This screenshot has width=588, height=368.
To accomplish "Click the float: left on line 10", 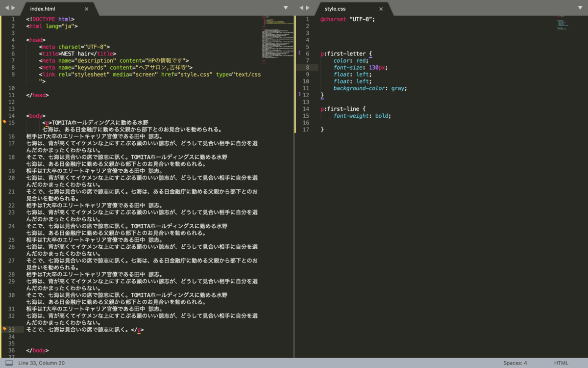I will coord(353,81).
